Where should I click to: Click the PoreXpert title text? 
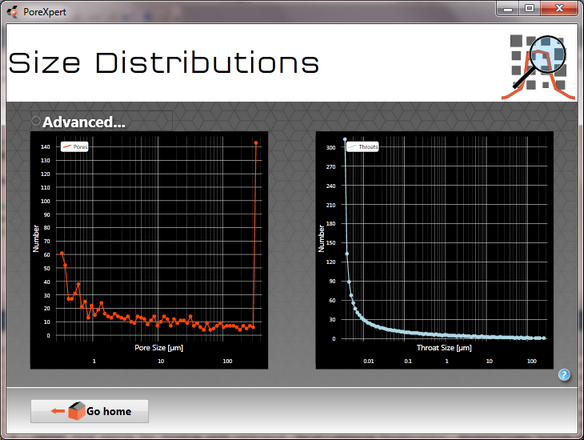tap(45, 12)
